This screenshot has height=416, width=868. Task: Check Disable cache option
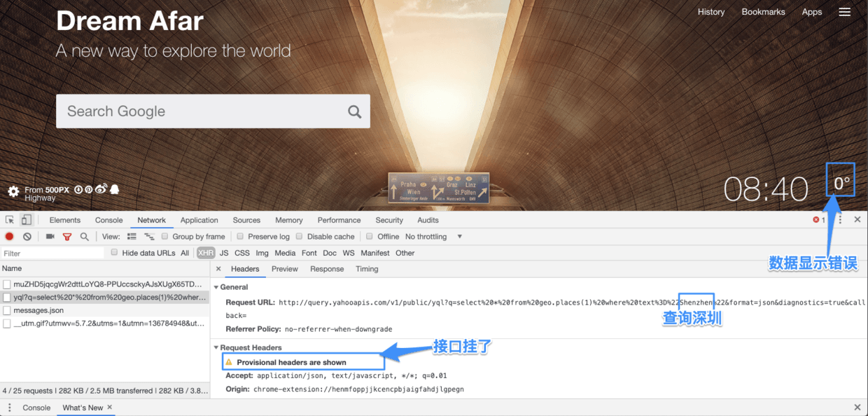point(300,237)
